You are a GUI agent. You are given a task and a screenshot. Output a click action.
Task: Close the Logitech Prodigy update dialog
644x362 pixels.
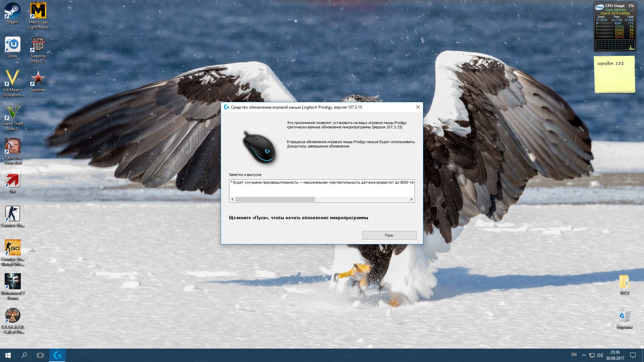pyautogui.click(x=418, y=107)
